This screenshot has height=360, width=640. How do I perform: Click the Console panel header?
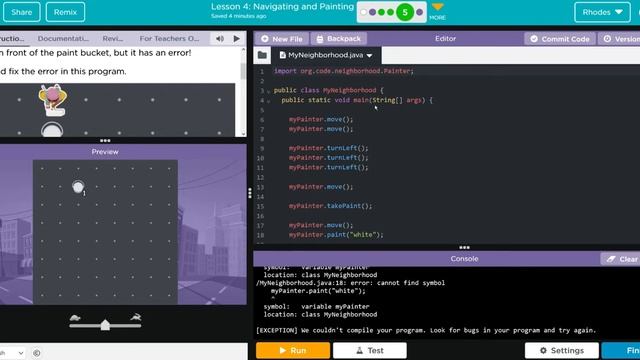coord(464,259)
